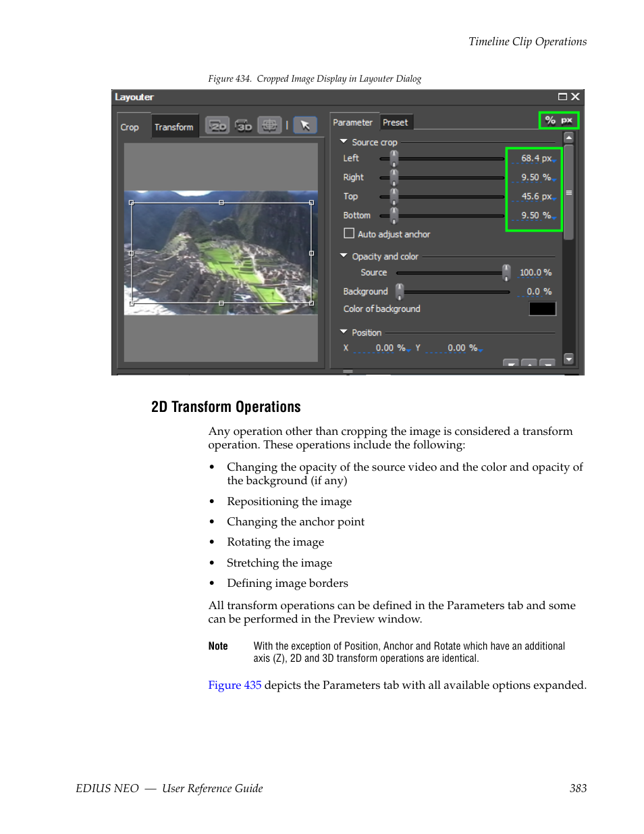Click the parameters panel scrollbar thumb
This screenshot has width=644, height=834.
[x=568, y=192]
